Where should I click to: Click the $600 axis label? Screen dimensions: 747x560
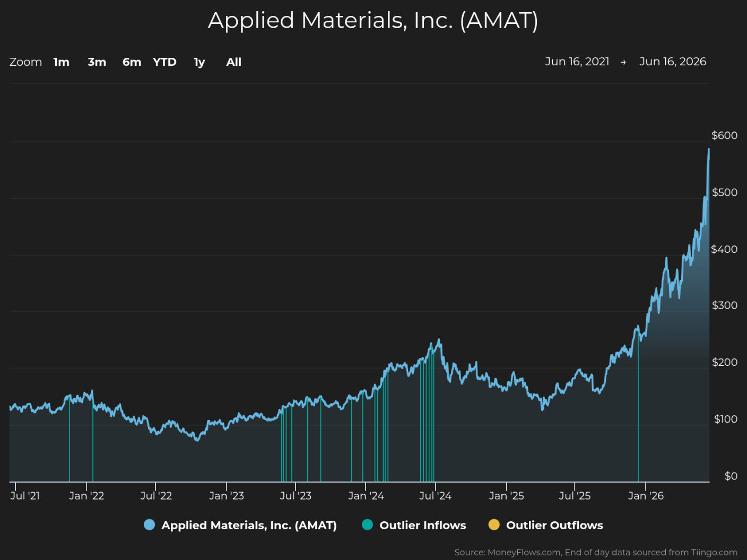pos(724,135)
